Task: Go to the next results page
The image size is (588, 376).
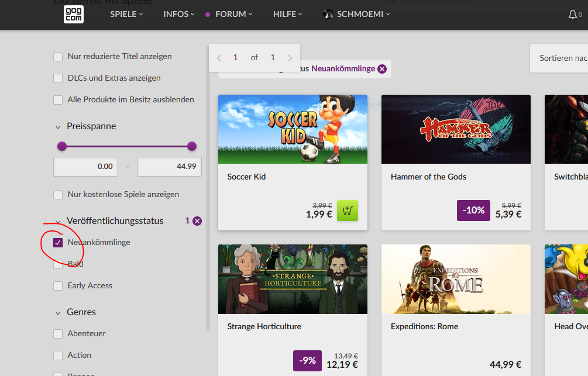Action: click(290, 58)
